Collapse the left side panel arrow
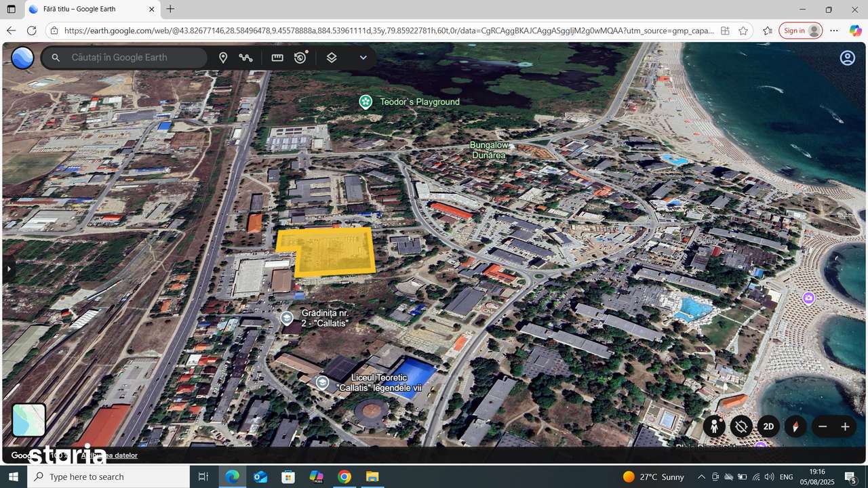 [9, 268]
